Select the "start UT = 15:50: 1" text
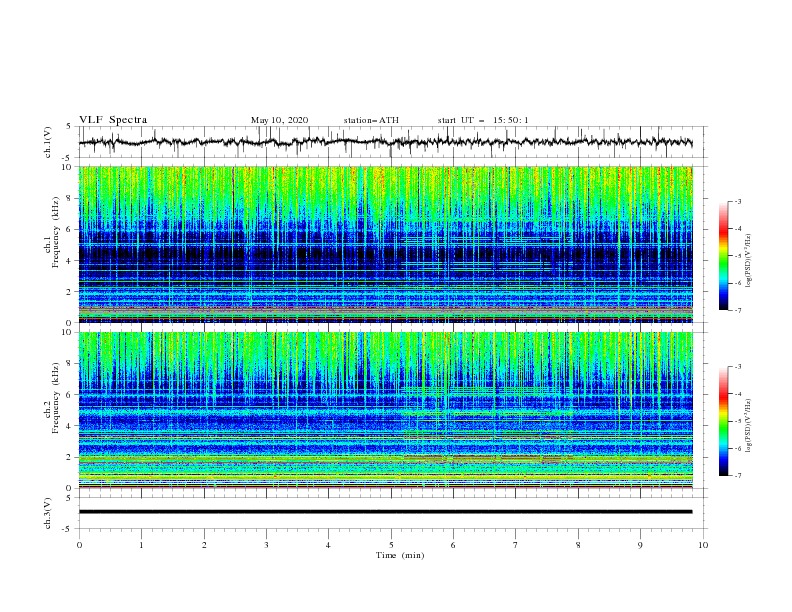The width and height of the screenshot is (792, 612). coord(483,120)
